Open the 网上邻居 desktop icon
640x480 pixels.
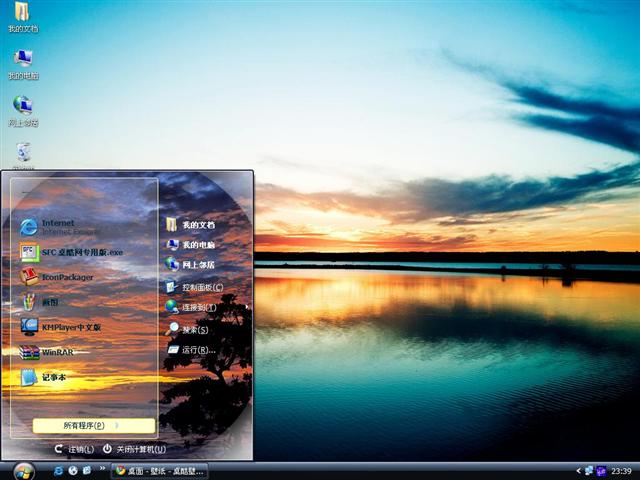(23, 111)
